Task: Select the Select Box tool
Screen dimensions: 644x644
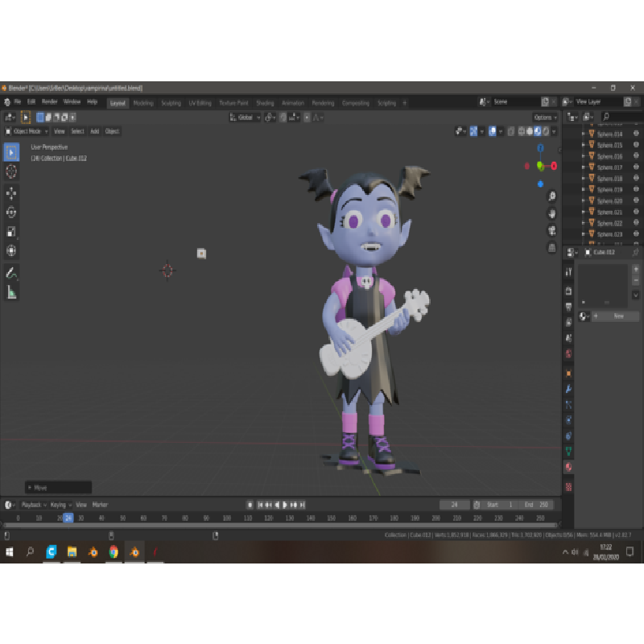Action: (x=11, y=152)
